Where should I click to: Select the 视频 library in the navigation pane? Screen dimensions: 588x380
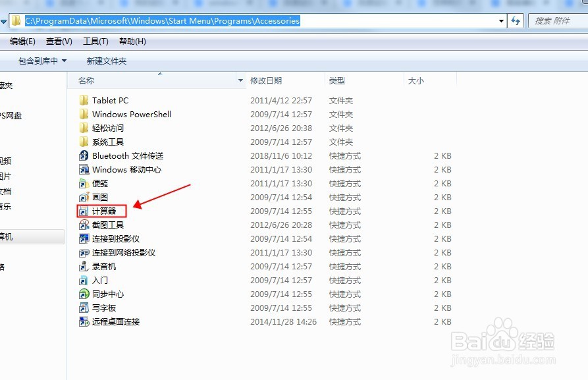(x=5, y=161)
